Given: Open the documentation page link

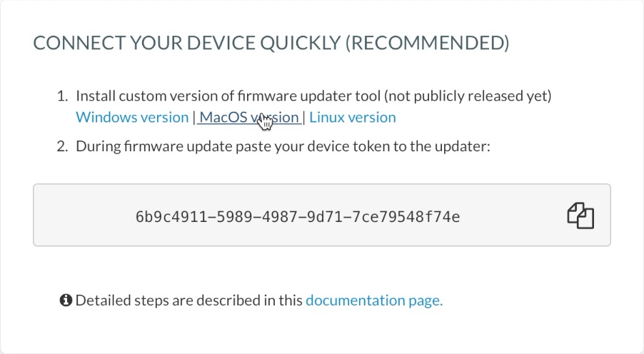Looking at the screenshot, I should [374, 300].
